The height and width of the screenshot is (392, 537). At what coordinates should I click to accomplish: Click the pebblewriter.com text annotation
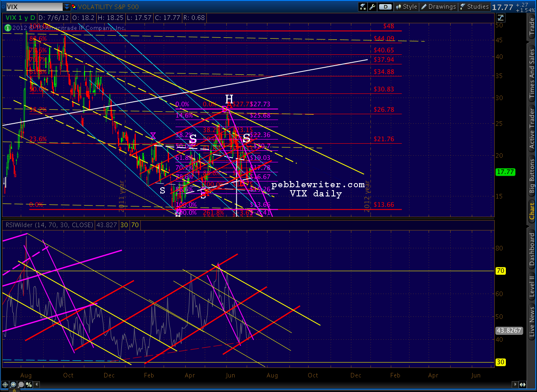pyautogui.click(x=318, y=185)
